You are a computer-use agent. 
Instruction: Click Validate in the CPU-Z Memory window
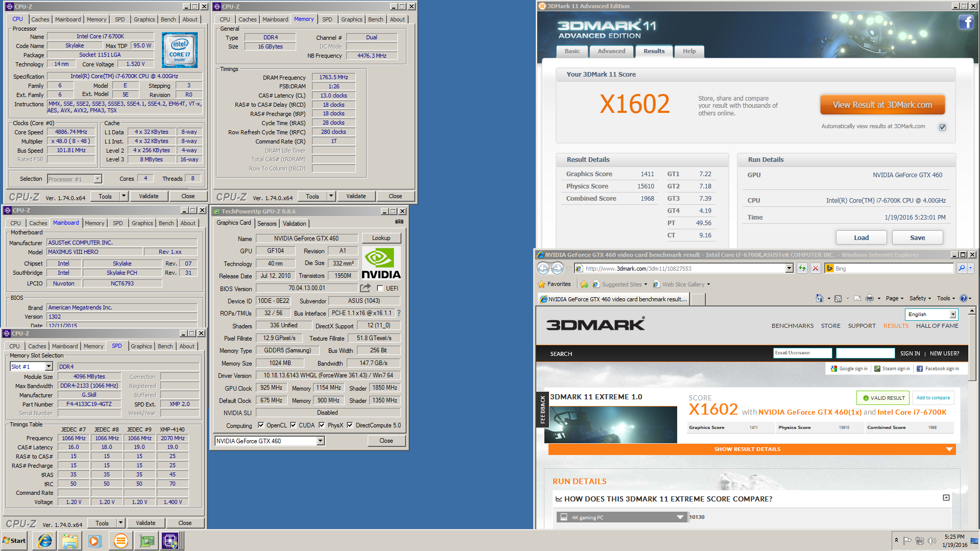[356, 196]
